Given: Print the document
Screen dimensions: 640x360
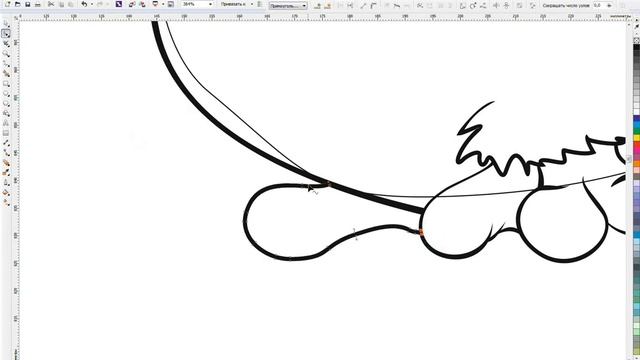Looking at the screenshot, I should 38,4.
